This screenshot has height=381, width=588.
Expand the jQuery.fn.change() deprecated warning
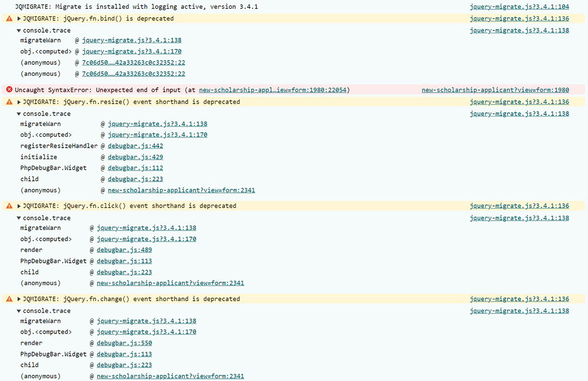point(19,299)
